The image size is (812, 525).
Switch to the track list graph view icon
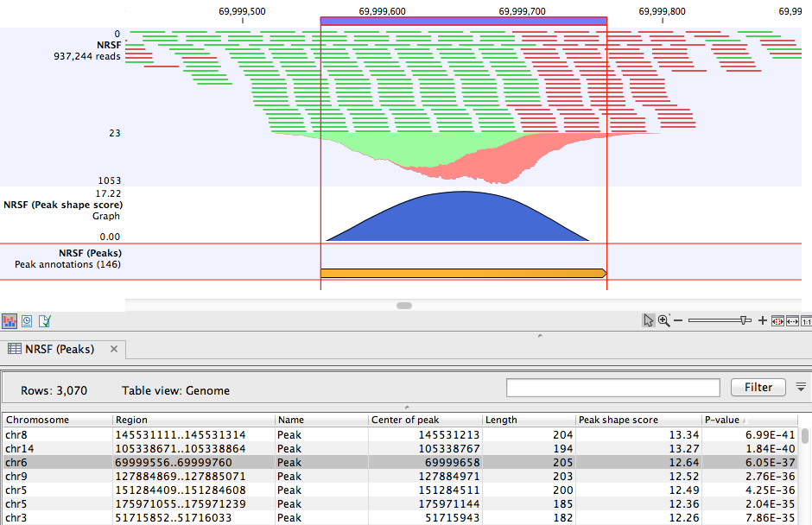click(x=10, y=320)
